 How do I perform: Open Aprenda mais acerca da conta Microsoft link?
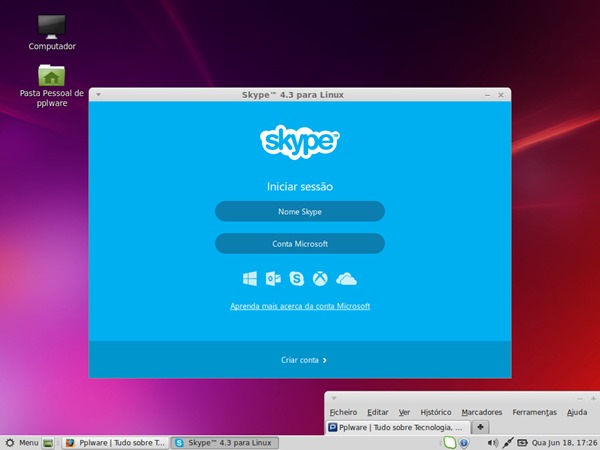[x=300, y=306]
